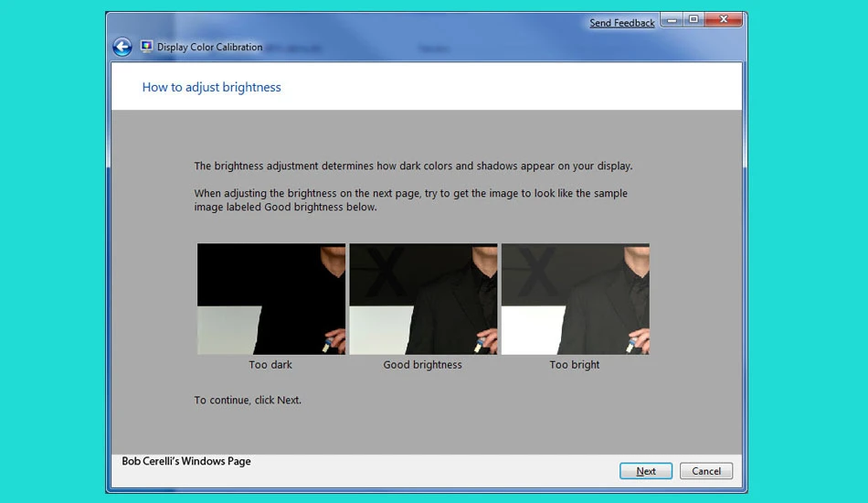Click the 'Too dark' caption
The width and height of the screenshot is (868, 503).
click(x=270, y=365)
